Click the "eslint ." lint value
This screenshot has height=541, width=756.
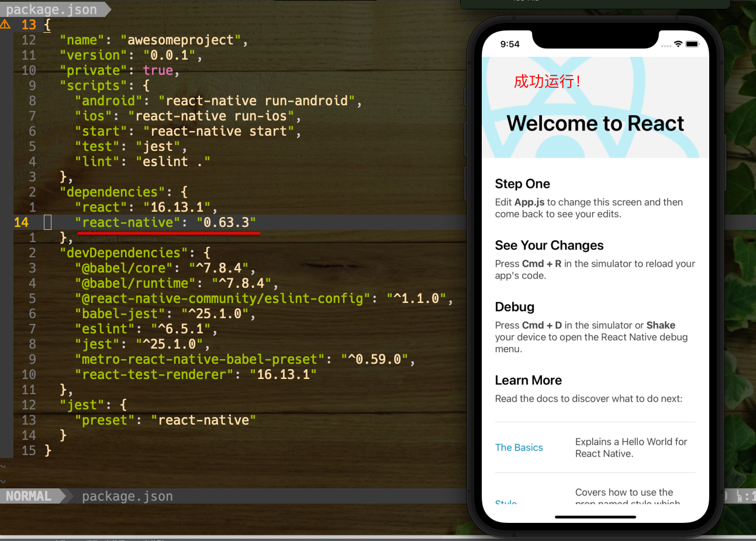173,161
